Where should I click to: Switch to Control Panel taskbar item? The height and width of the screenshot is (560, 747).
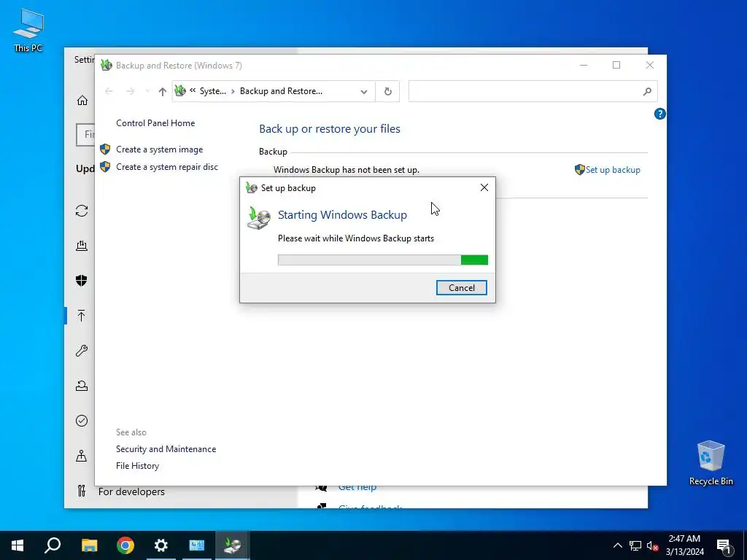[x=197, y=545]
